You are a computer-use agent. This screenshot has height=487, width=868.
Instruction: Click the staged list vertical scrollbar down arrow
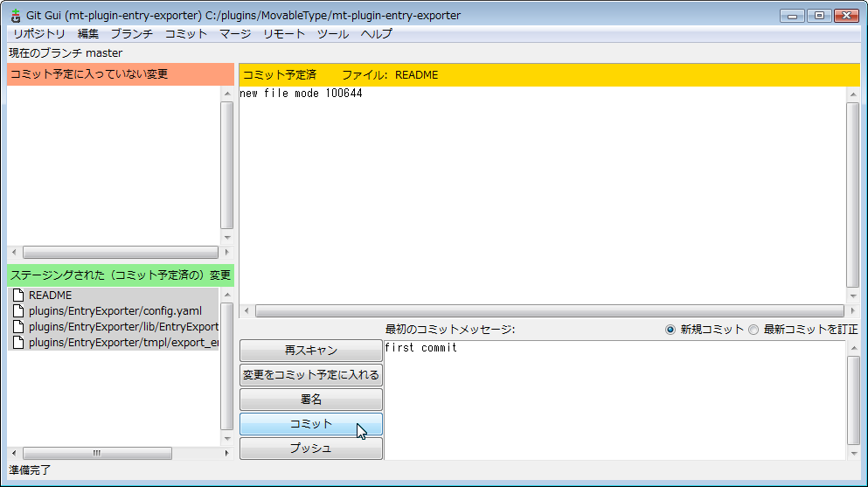[227, 438]
